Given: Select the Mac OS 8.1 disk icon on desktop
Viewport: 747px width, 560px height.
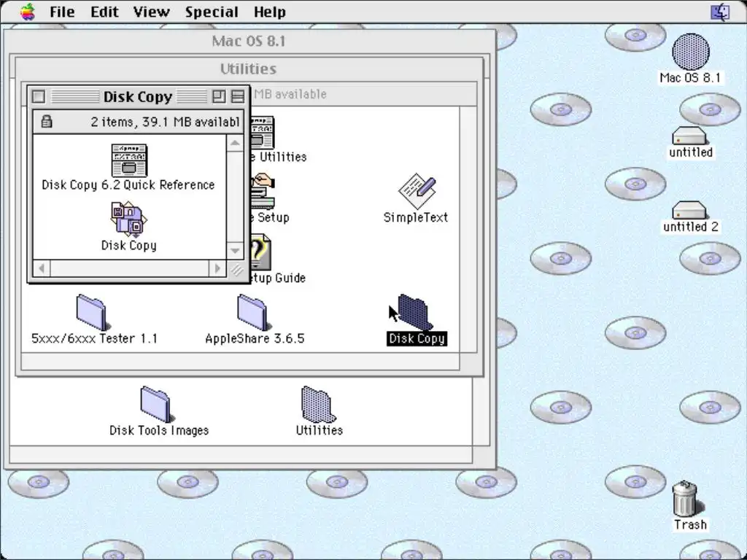Looking at the screenshot, I should (x=690, y=52).
